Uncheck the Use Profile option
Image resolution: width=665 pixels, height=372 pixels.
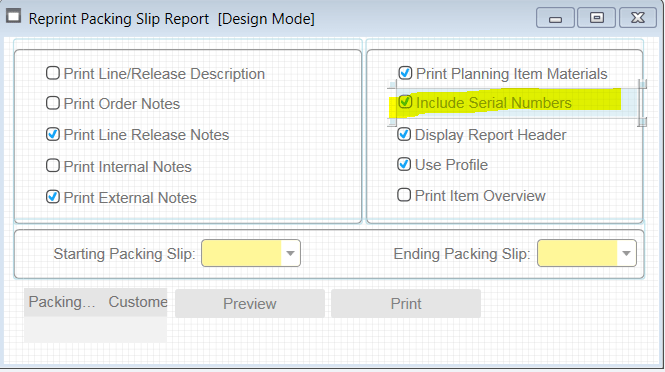(x=404, y=164)
